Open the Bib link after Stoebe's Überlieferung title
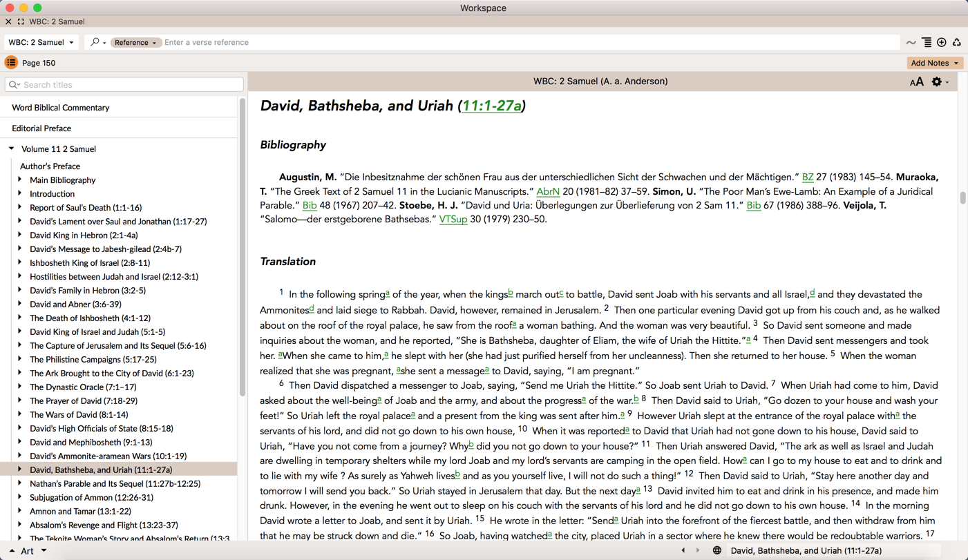Image resolution: width=968 pixels, height=560 pixels. pos(753,205)
